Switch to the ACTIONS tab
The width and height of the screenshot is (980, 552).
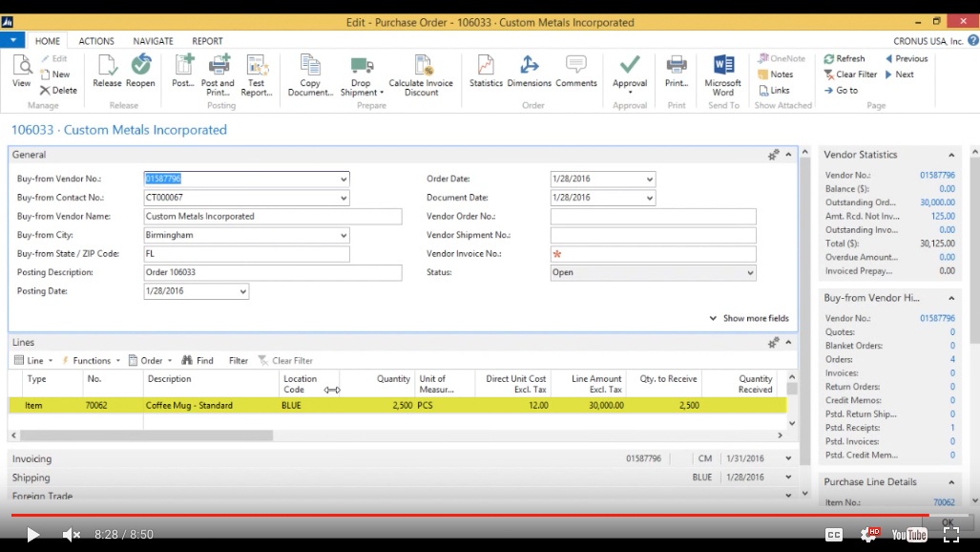96,41
